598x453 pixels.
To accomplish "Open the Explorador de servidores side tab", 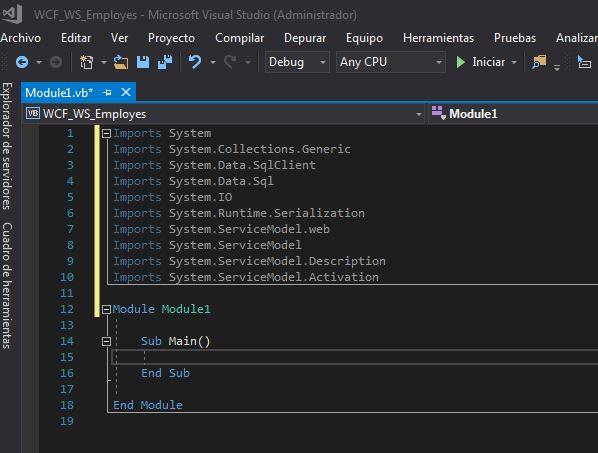I will tap(7, 146).
